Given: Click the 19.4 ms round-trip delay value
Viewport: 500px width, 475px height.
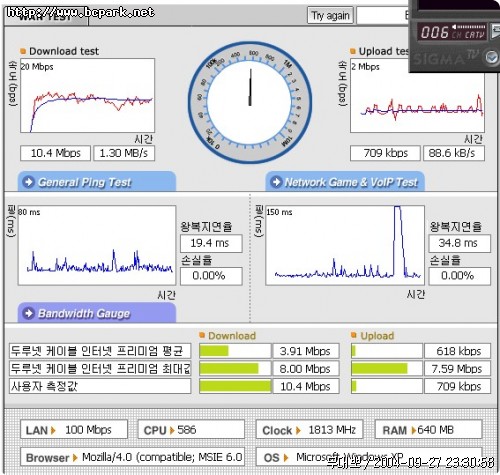Looking at the screenshot, I should click(211, 243).
